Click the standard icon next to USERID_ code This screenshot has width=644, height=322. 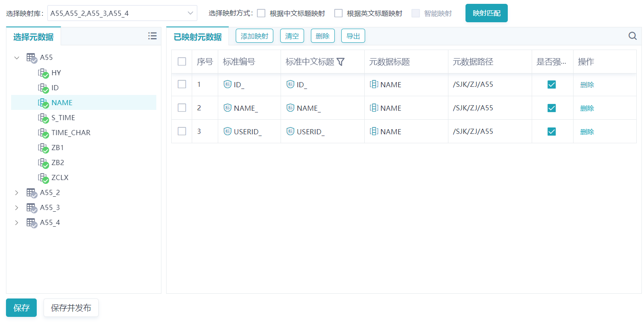click(228, 131)
